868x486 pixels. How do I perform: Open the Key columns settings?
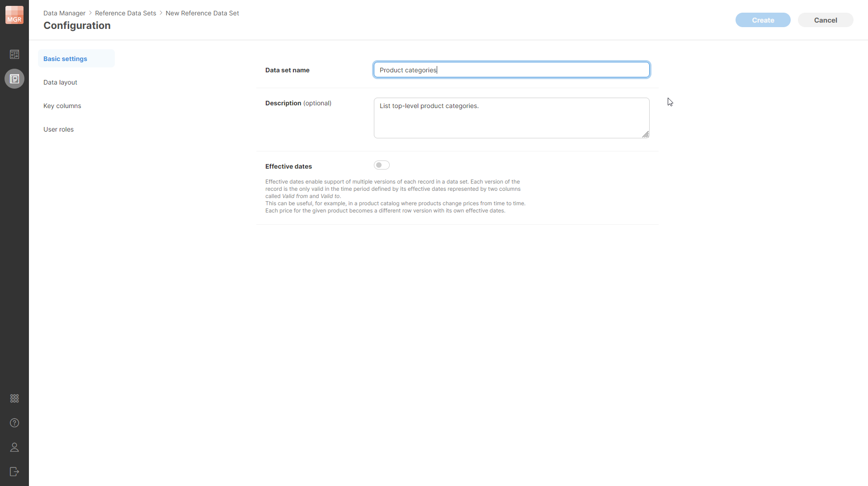(x=62, y=105)
